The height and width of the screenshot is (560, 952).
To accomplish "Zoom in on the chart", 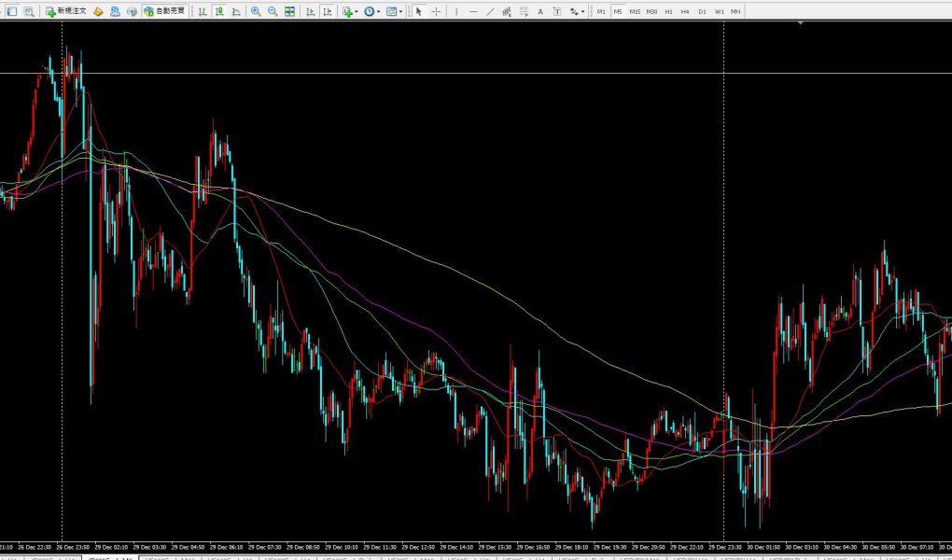I will point(256,11).
